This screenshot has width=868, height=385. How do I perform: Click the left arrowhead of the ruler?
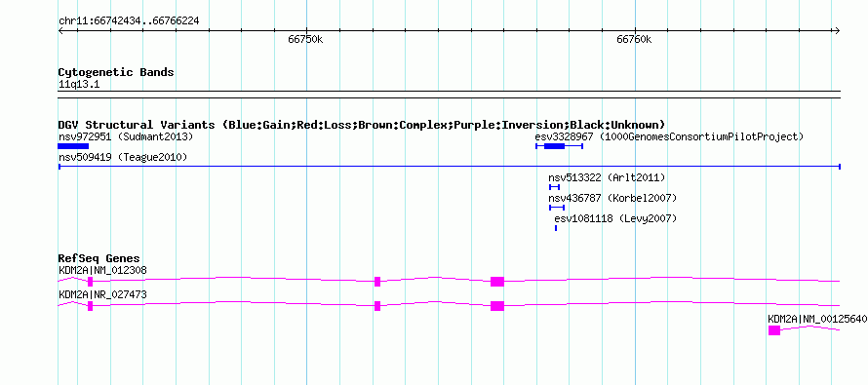coord(61,31)
